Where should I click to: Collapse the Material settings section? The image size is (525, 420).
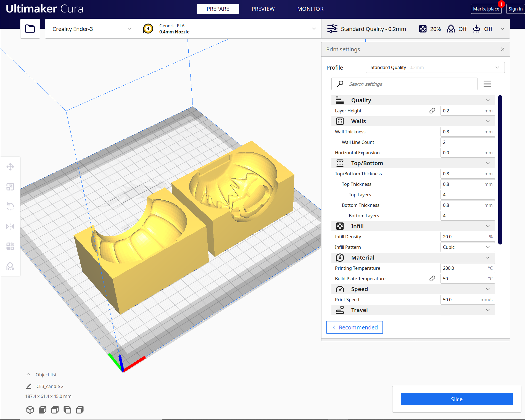pyautogui.click(x=413, y=258)
